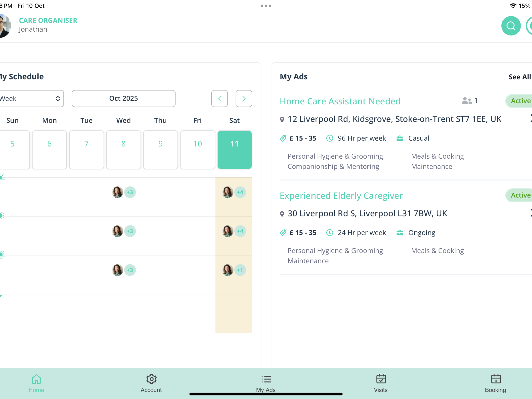Switch to the Home tab
The width and height of the screenshot is (532, 399).
click(x=36, y=384)
